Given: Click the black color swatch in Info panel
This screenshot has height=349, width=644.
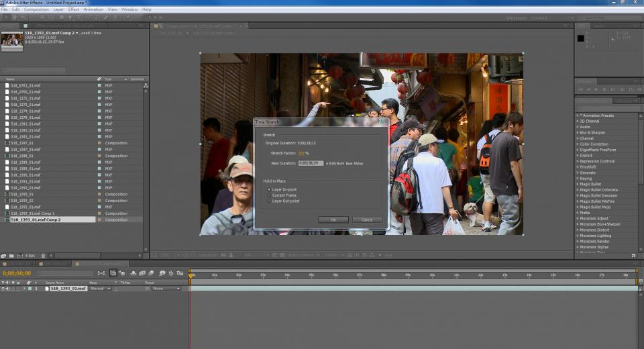Looking at the screenshot, I should (x=581, y=38).
